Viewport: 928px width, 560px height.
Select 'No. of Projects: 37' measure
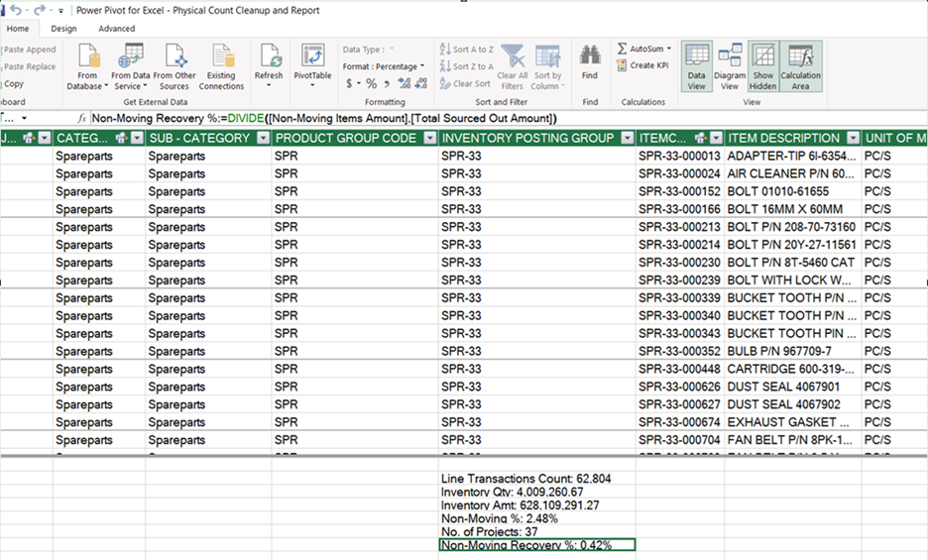coord(536,531)
